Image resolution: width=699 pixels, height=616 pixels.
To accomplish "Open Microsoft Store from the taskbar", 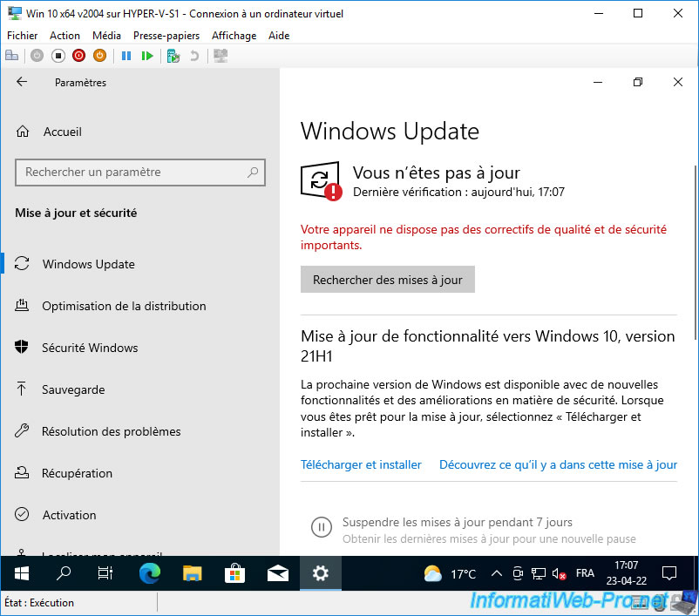I will pos(235,573).
